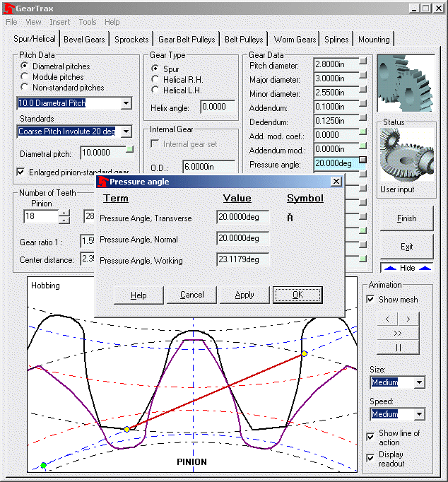
Task: Switch to Gear Belt Pulleys tab
Action: [187, 40]
